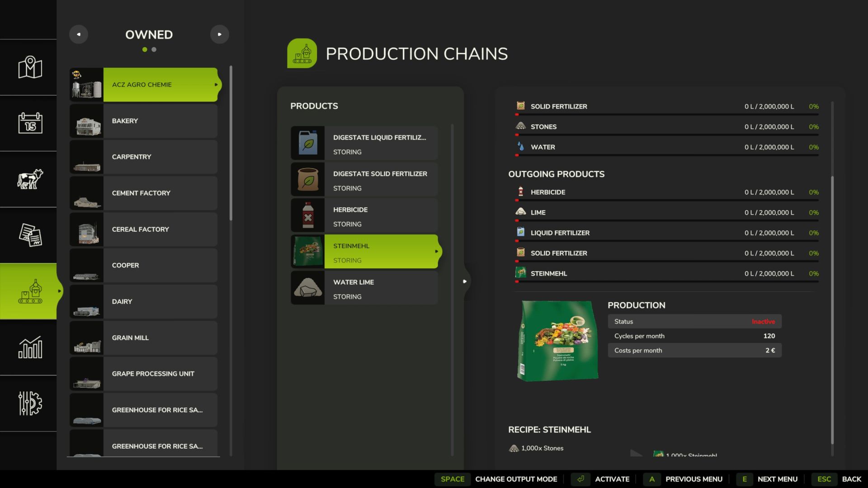The image size is (868, 488).
Task: Select the production chains sidebar icon
Action: (x=30, y=291)
